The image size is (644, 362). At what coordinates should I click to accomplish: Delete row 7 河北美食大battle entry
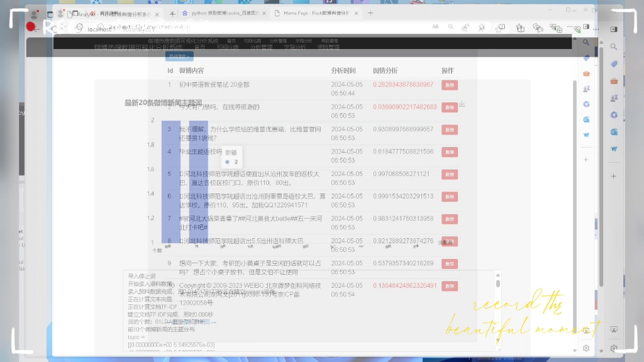pyautogui.click(x=449, y=219)
